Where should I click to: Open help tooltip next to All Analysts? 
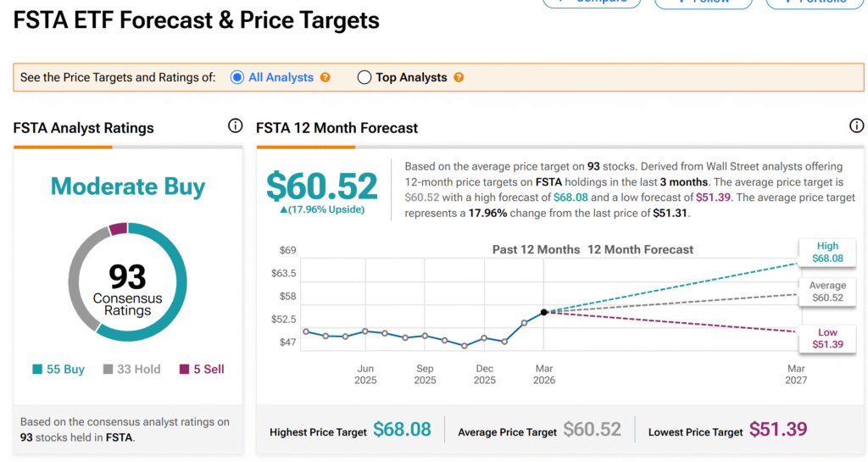(x=325, y=77)
